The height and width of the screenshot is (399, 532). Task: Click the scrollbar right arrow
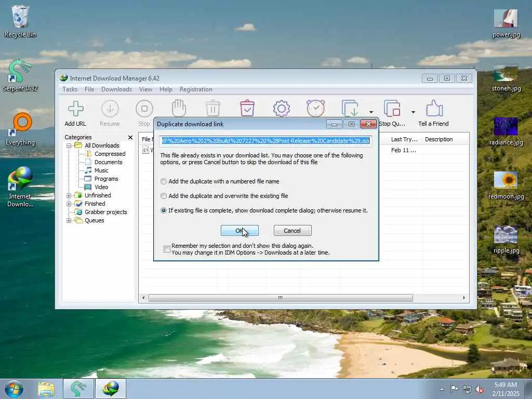(x=464, y=298)
